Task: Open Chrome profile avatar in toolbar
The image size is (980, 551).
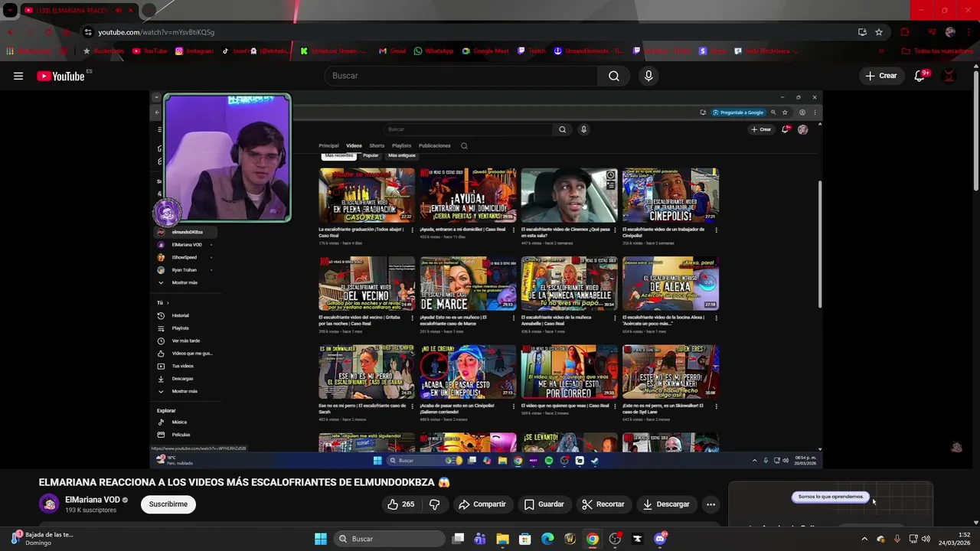Action: coord(950,32)
